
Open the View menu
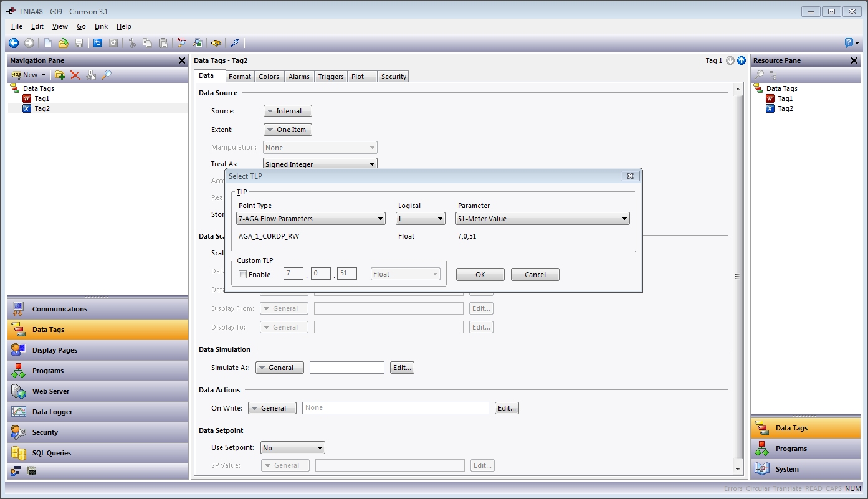[60, 26]
